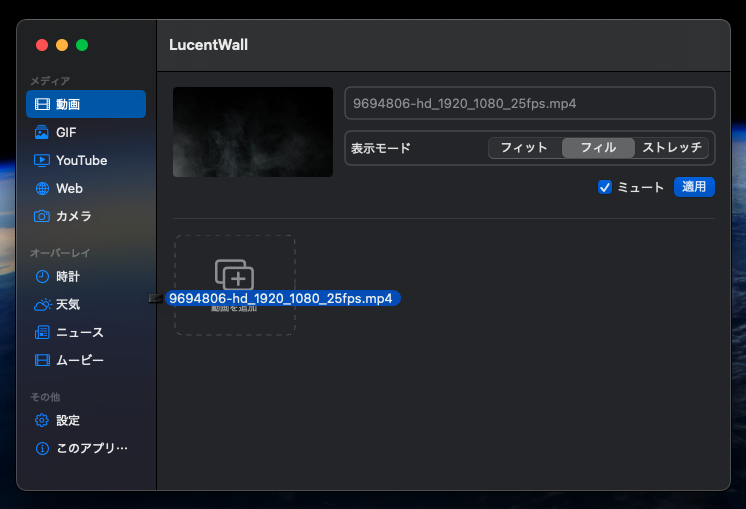
Task: Open このアプリ about section
Action: coord(91,448)
